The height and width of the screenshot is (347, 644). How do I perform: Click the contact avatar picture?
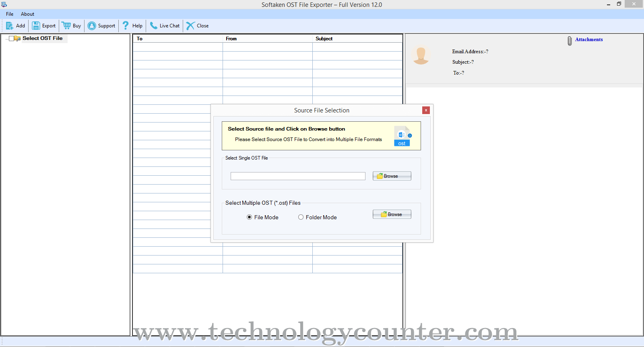coord(421,56)
